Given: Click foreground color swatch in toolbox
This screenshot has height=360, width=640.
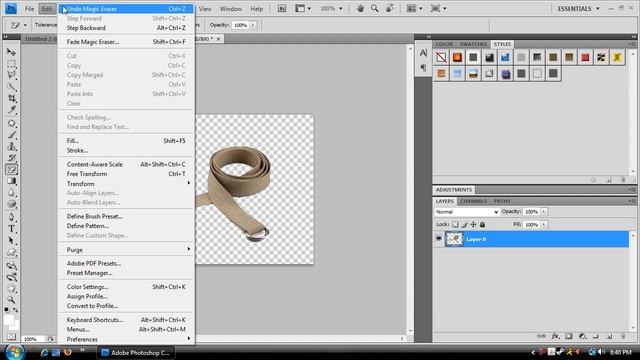Looking at the screenshot, I should (9, 320).
